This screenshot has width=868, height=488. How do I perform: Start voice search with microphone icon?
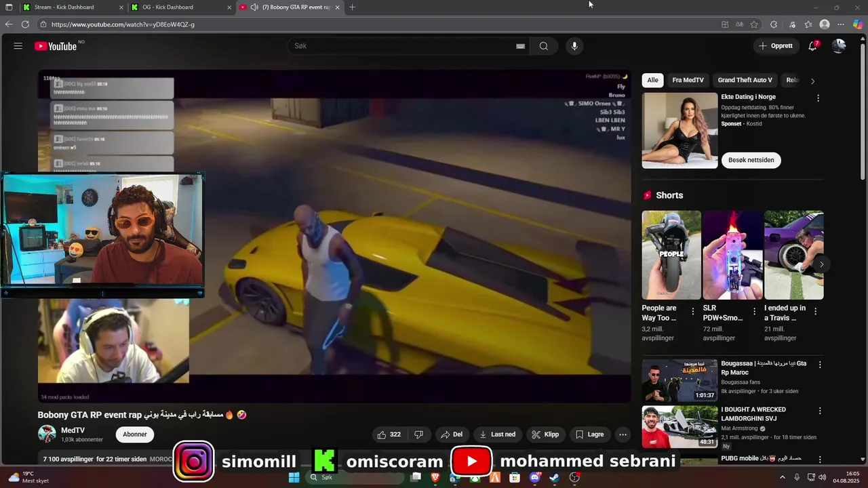coord(574,46)
